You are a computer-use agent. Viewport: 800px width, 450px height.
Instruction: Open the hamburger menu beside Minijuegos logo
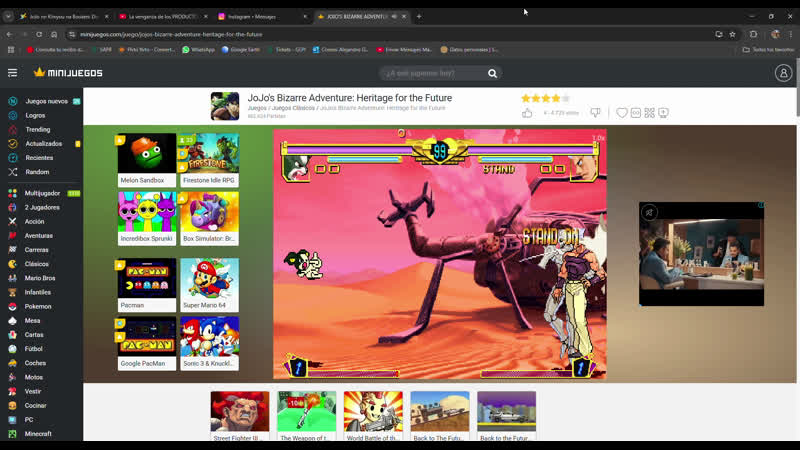click(x=12, y=73)
